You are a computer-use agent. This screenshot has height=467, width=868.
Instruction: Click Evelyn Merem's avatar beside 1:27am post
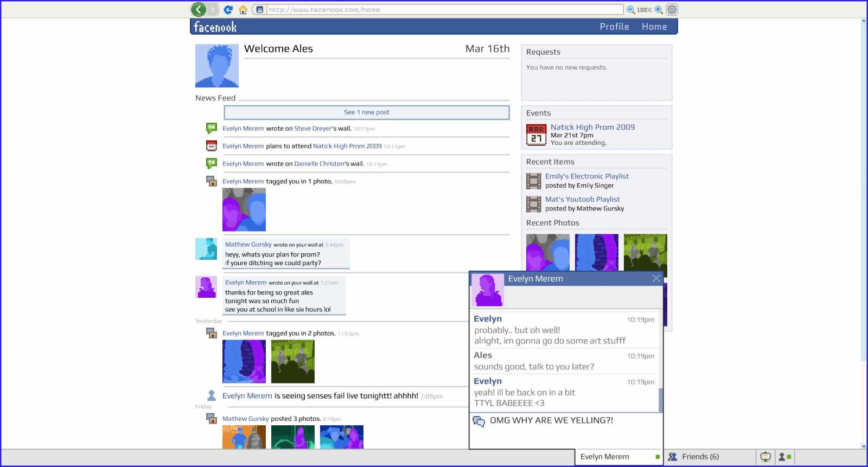pos(206,287)
